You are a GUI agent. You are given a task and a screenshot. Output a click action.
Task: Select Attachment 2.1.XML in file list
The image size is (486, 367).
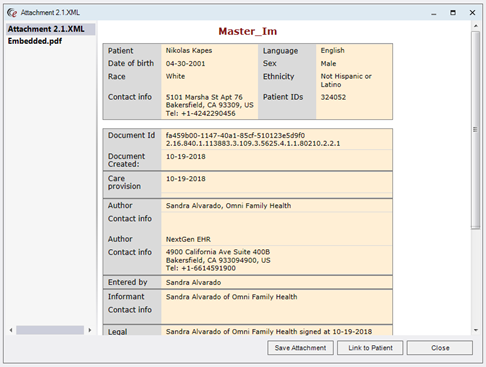50,29
